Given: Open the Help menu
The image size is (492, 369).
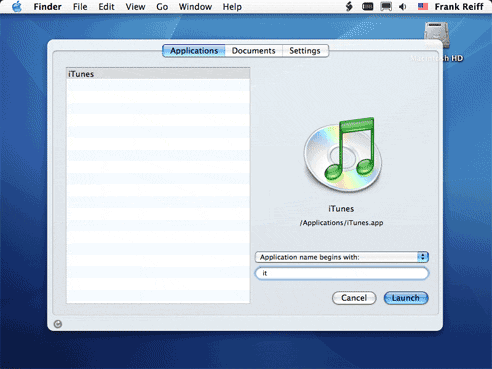Looking at the screenshot, I should point(232,7).
